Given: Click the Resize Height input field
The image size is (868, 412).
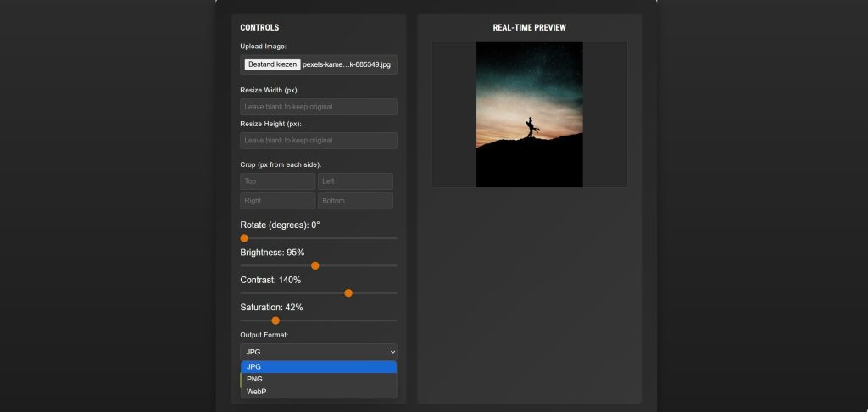Looking at the screenshot, I should point(319,141).
